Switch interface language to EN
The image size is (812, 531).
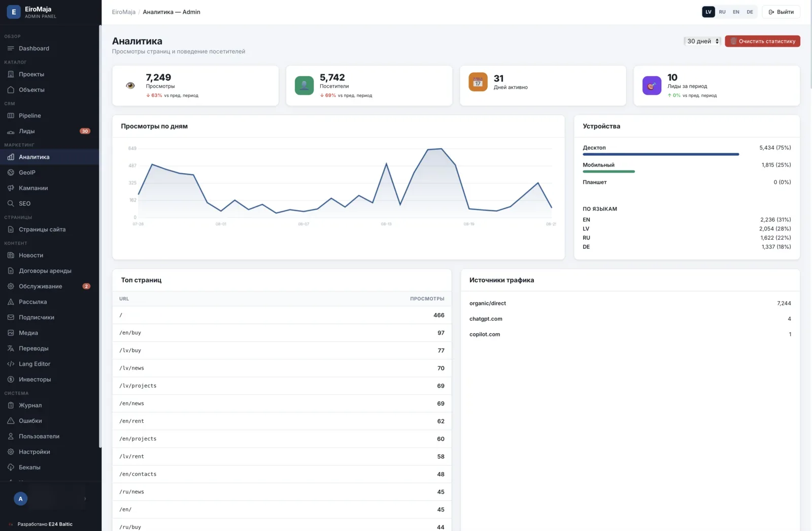(736, 12)
